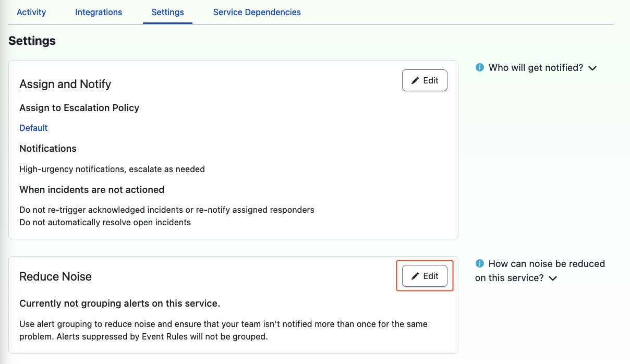This screenshot has height=364, width=630.
Task: Expand the Who will get notified chevron
Action: click(592, 68)
